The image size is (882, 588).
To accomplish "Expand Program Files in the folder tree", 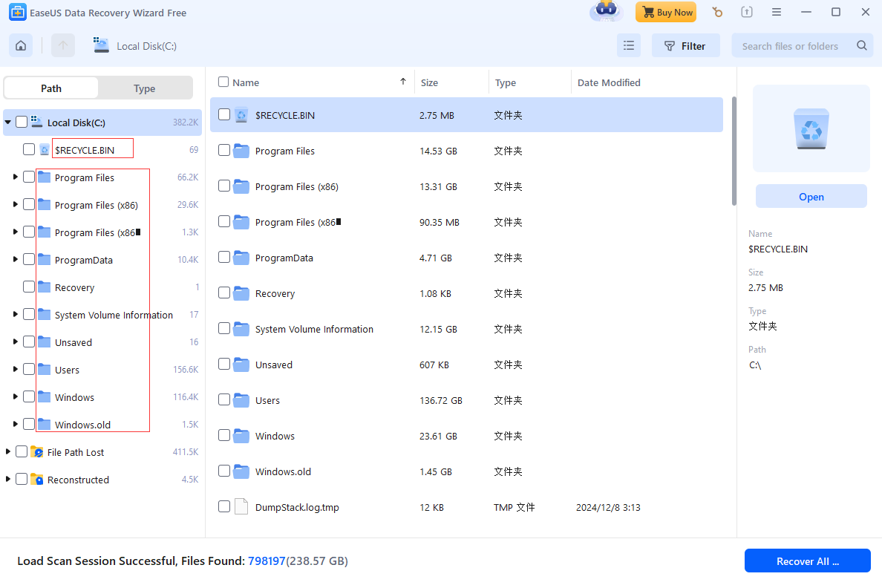I will (x=15, y=177).
